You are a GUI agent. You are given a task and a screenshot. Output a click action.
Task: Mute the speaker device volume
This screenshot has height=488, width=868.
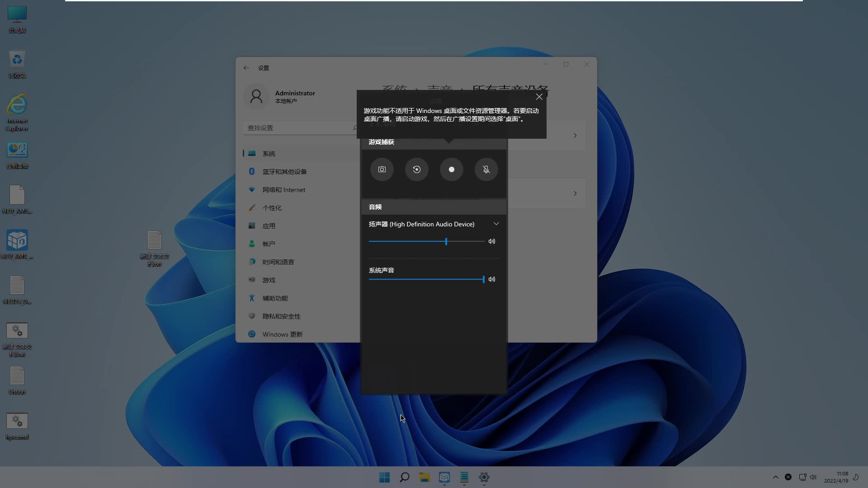(492, 241)
